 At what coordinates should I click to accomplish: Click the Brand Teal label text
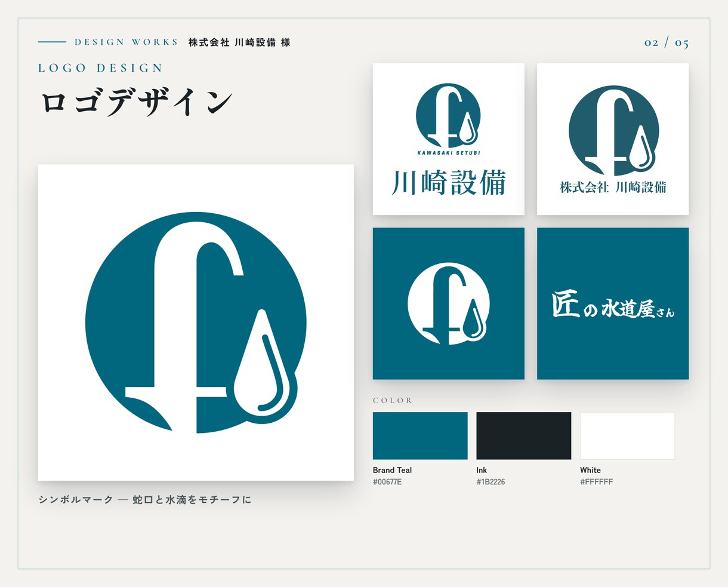tap(392, 470)
